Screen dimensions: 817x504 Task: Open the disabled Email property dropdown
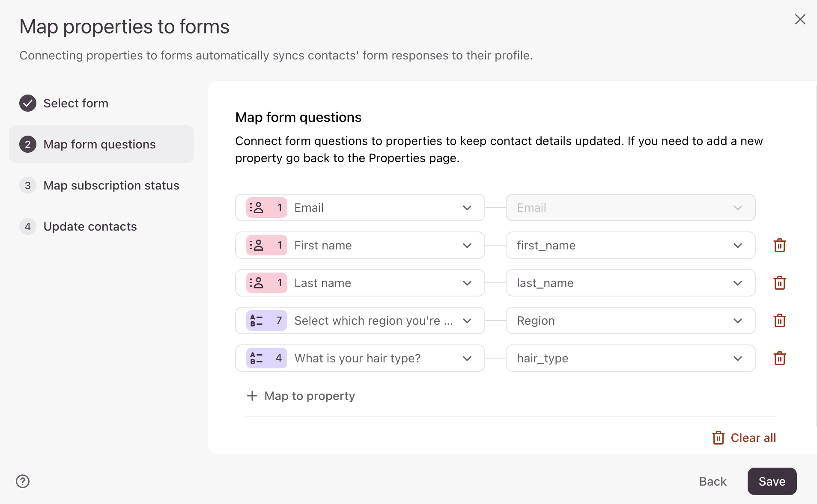[630, 208]
